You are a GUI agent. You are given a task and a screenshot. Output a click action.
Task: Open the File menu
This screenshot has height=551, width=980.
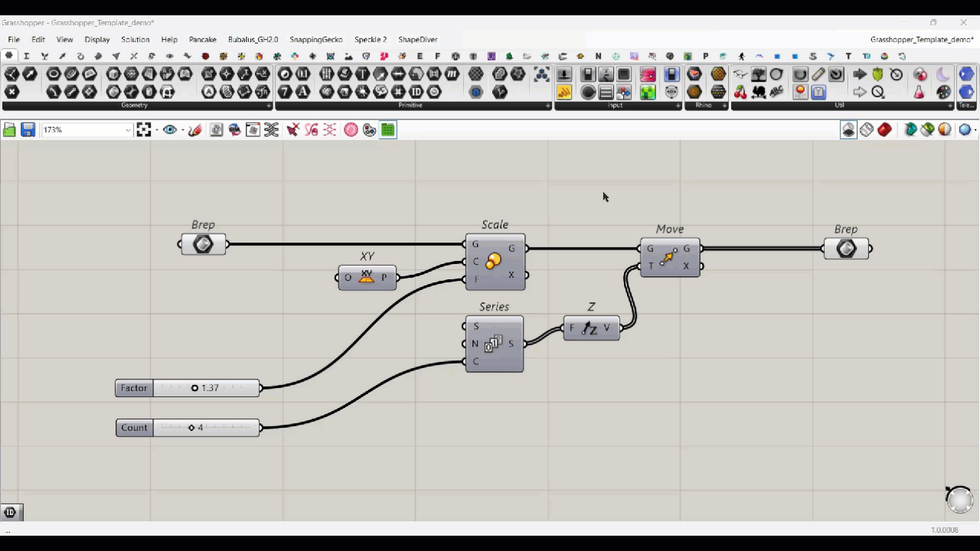point(14,39)
